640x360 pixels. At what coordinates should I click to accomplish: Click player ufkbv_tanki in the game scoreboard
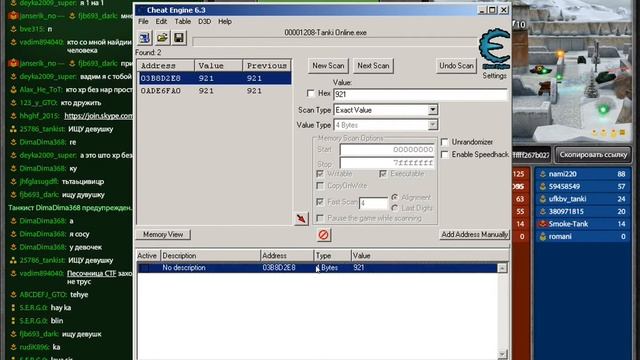[x=582, y=199]
